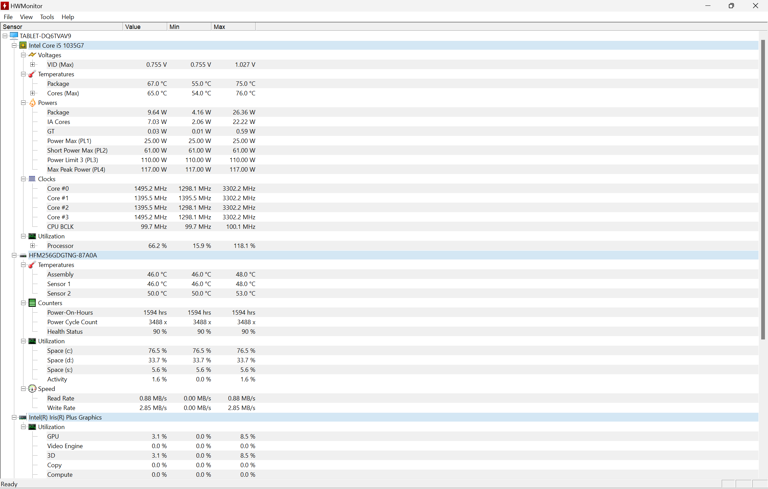Click the Clocks group icon

[x=32, y=179]
